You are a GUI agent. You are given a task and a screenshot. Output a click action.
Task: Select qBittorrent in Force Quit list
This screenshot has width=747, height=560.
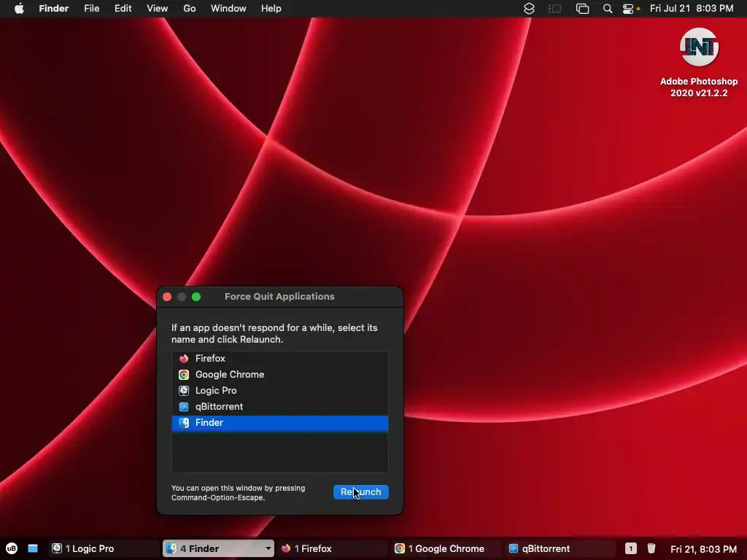[279, 407]
